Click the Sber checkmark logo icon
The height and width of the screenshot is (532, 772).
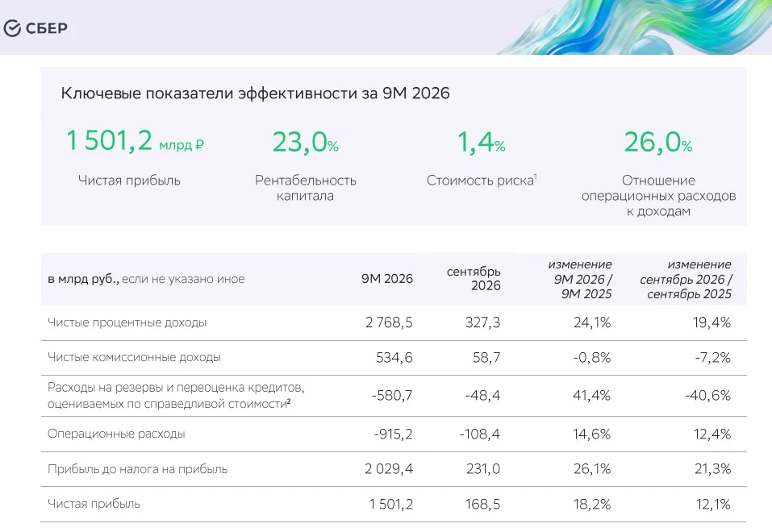click(12, 28)
